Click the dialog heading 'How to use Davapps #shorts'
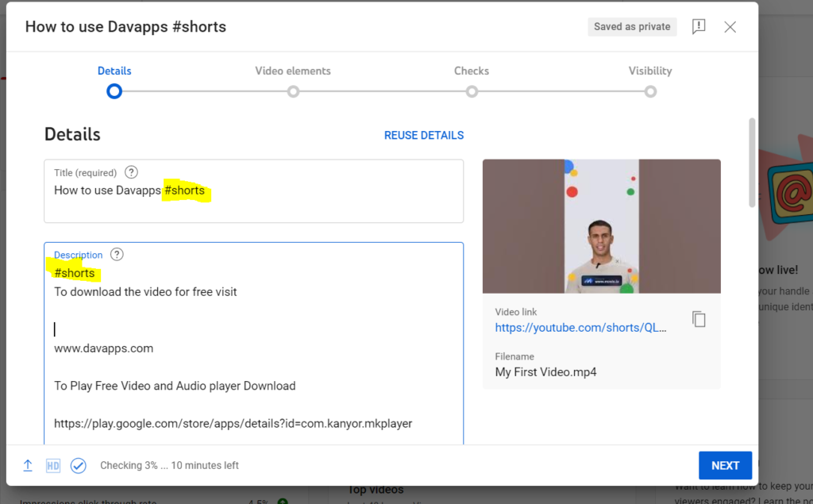 tap(126, 27)
